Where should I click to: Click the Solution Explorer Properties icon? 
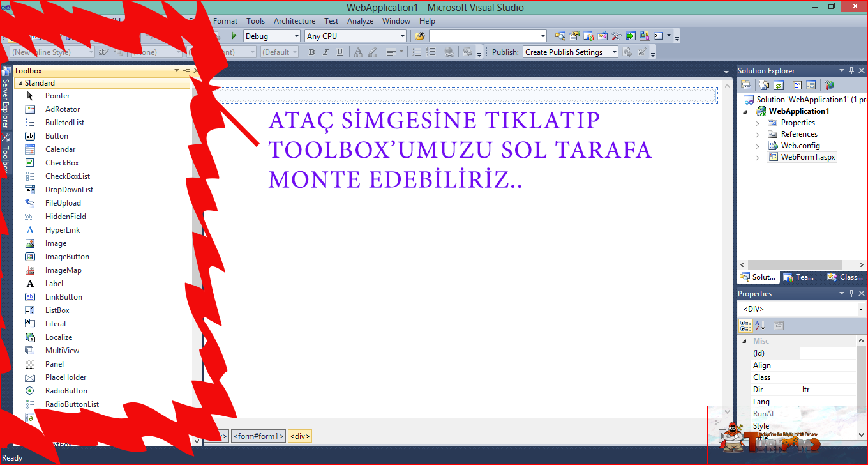(x=746, y=85)
